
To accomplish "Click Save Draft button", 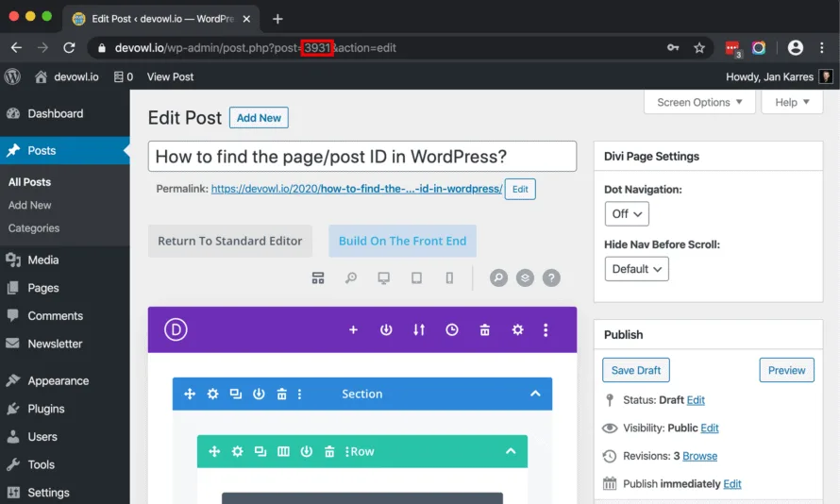I will pos(636,370).
